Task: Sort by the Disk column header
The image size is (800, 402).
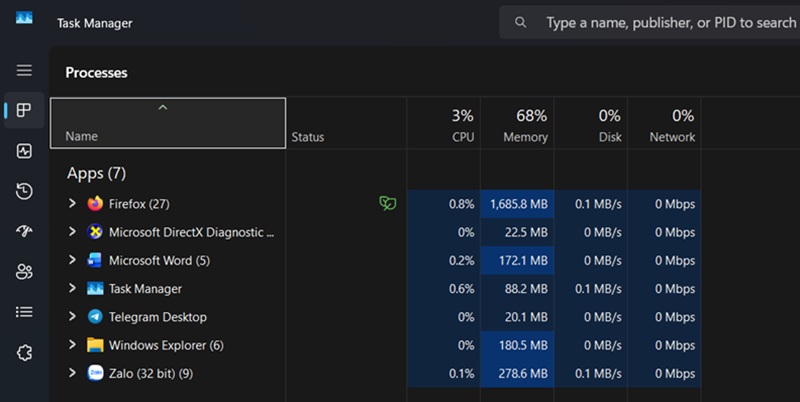Action: click(x=591, y=123)
